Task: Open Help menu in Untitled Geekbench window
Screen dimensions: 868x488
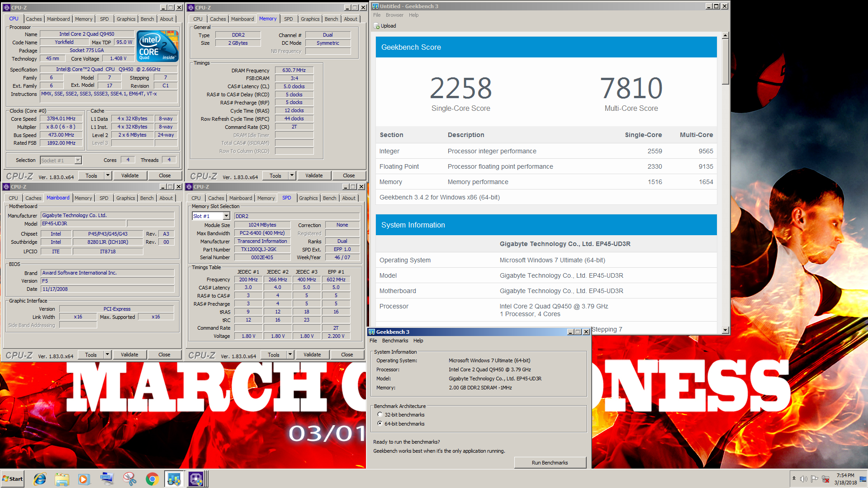Action: (x=413, y=15)
